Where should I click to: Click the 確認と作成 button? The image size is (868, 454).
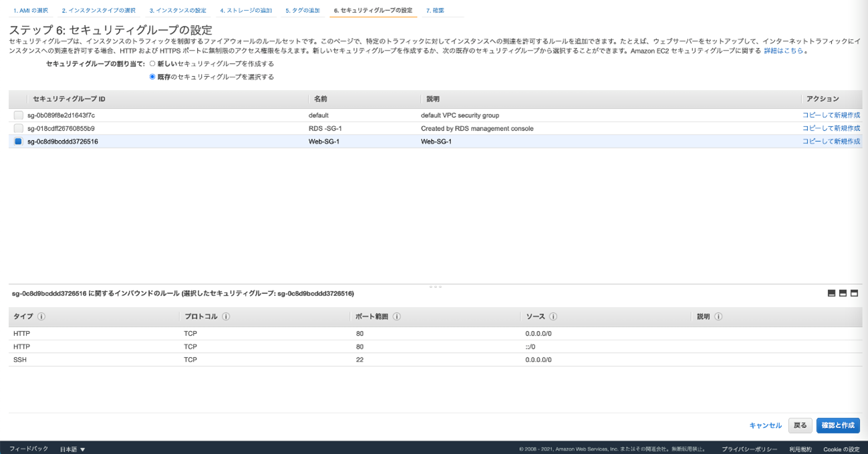tap(838, 425)
